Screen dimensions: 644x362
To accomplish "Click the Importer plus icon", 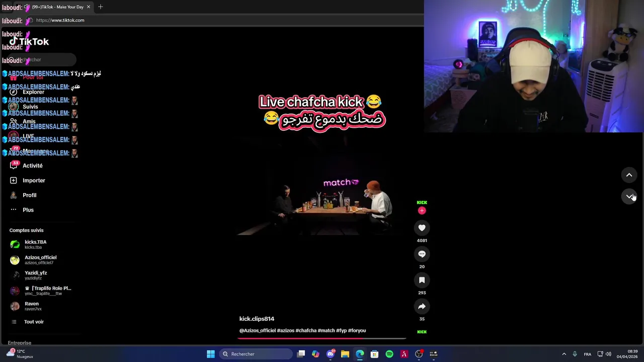I will tap(14, 180).
